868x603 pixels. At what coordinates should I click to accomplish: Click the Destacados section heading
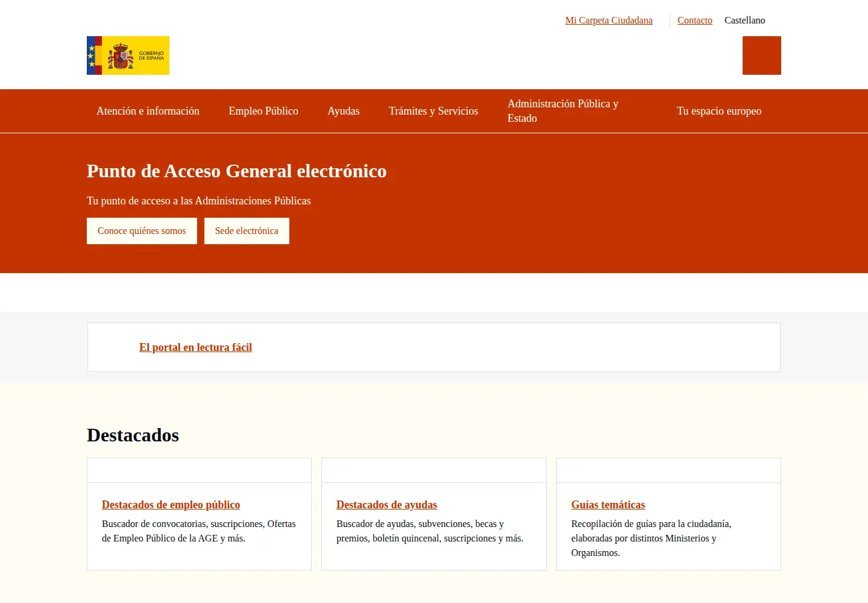(x=133, y=435)
